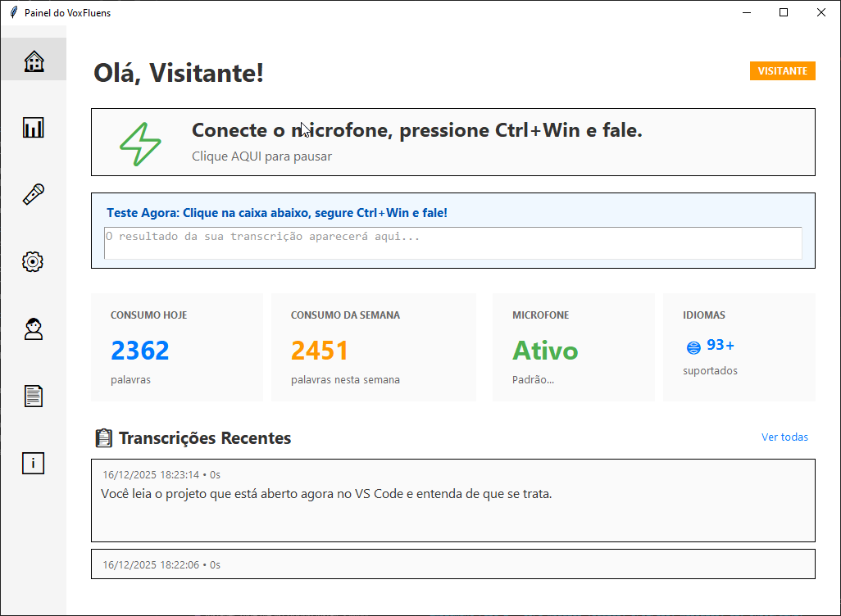Open the transcription entry from 18:22:06
841x616 pixels.
452,564
